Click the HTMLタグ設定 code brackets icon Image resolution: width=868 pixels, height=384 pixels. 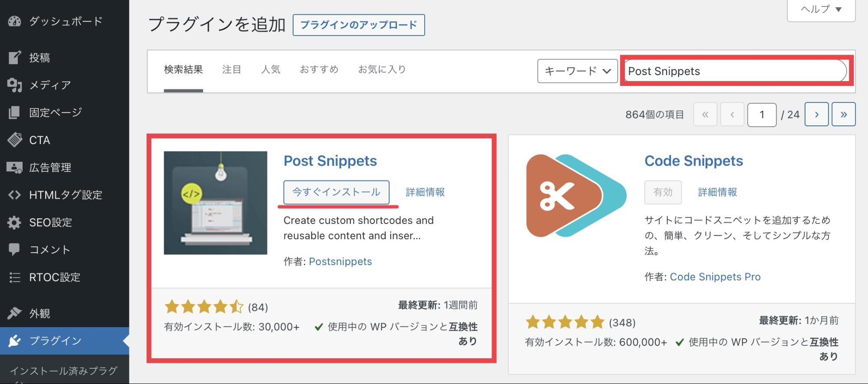pos(14,195)
